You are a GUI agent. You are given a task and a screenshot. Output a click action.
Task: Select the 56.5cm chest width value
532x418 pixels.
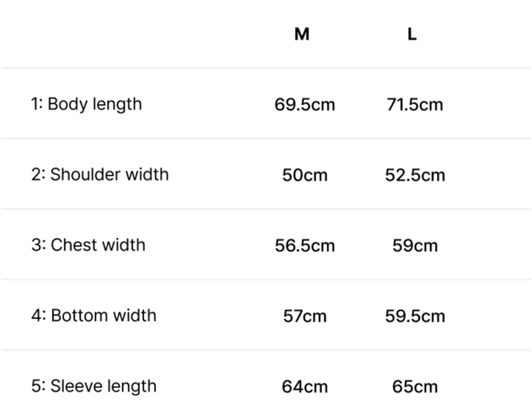pos(305,246)
